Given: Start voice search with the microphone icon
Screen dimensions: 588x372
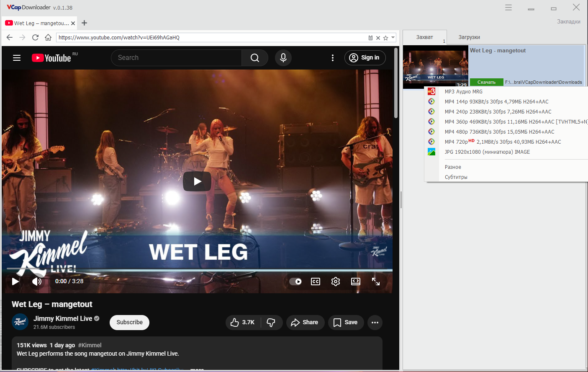Looking at the screenshot, I should click(x=283, y=58).
